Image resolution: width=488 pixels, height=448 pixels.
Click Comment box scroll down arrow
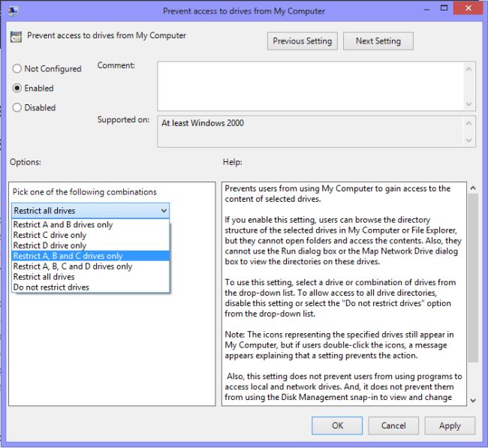[469, 104]
